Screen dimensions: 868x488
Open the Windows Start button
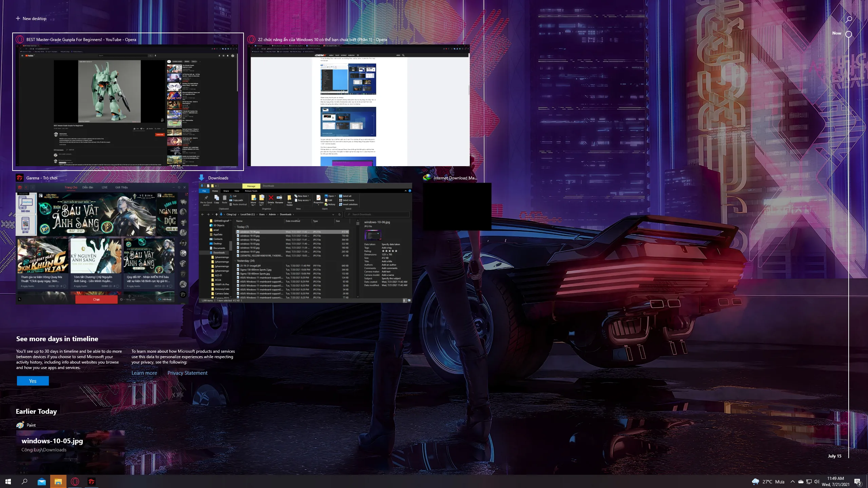click(8, 481)
